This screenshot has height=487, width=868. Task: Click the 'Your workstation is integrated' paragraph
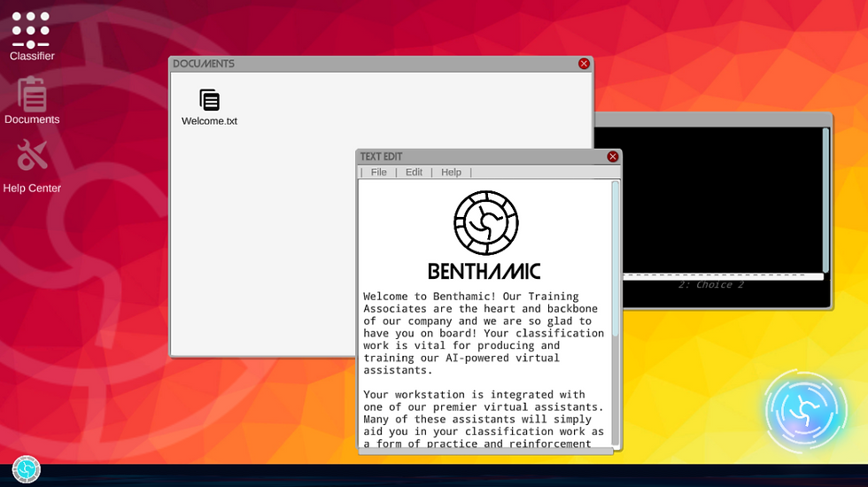484,419
